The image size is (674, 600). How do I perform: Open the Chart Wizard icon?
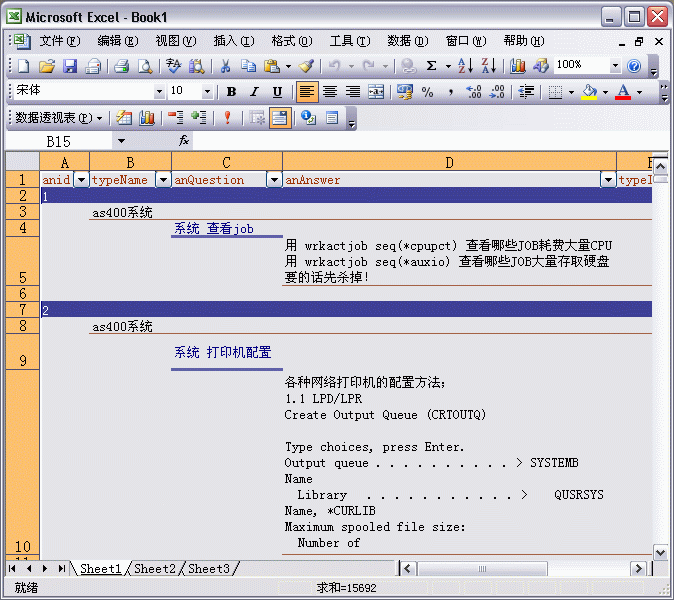518,66
